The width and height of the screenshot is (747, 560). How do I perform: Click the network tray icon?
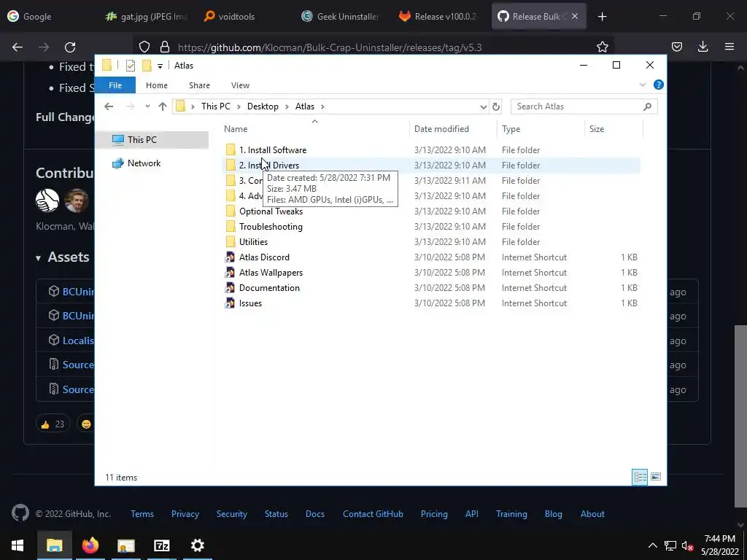point(670,545)
